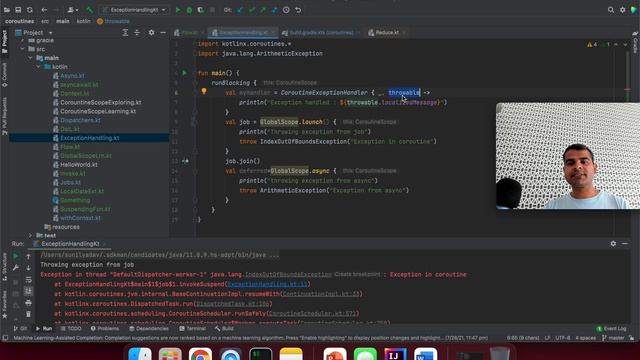Collapse the kotlin folder in project tree

click(39, 67)
